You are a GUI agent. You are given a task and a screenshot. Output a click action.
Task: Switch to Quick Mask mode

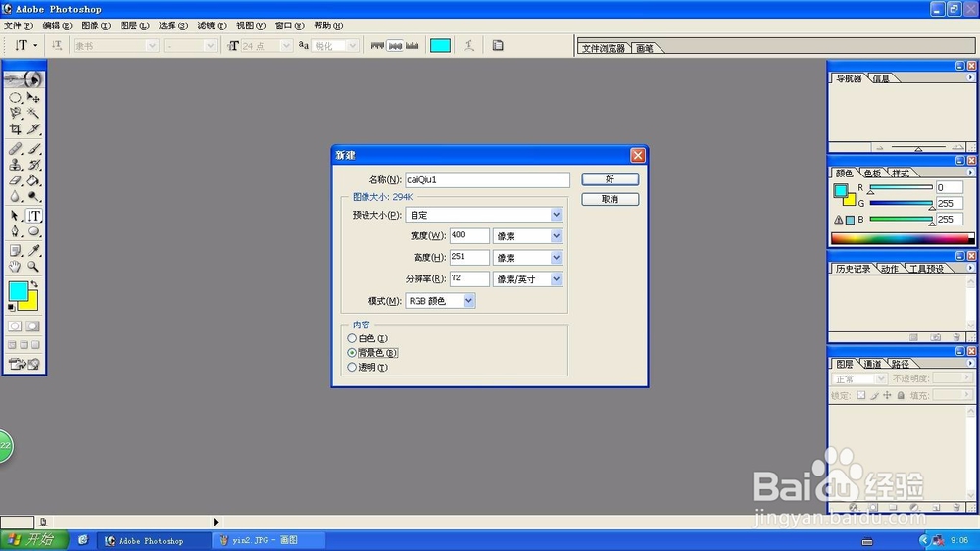click(x=32, y=326)
